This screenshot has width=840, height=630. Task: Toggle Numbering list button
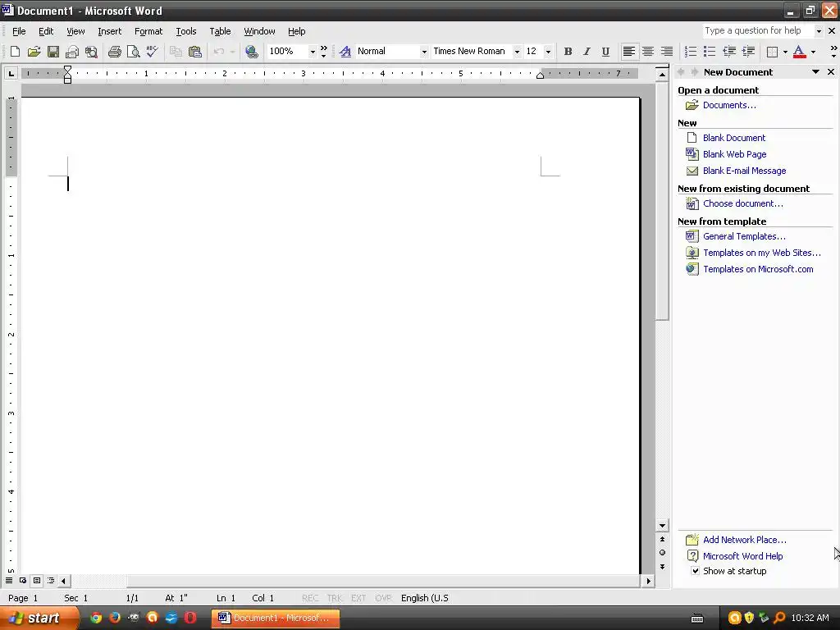point(691,52)
